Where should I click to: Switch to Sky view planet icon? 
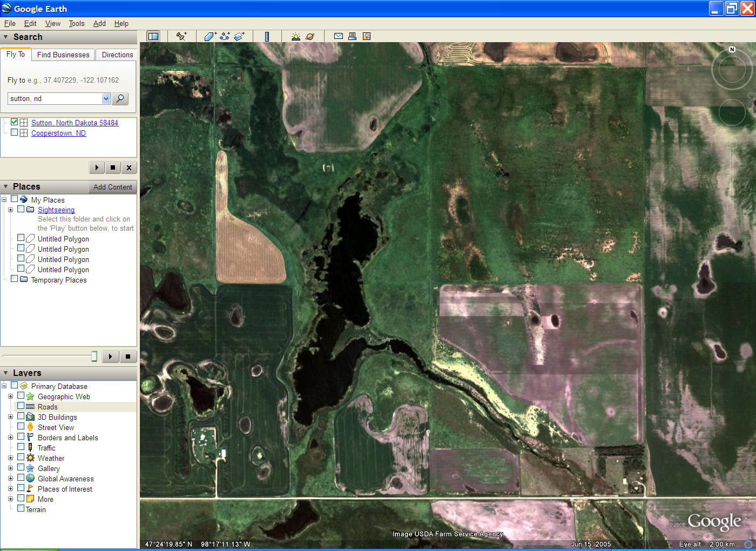click(310, 36)
